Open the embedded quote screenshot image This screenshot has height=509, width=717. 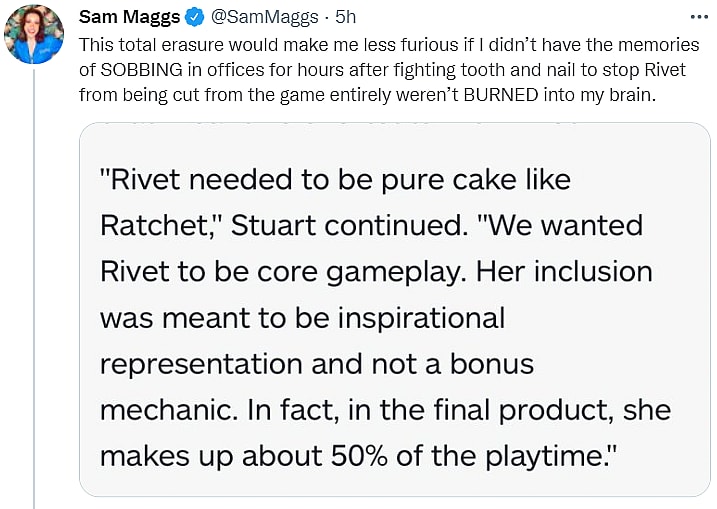(394, 308)
